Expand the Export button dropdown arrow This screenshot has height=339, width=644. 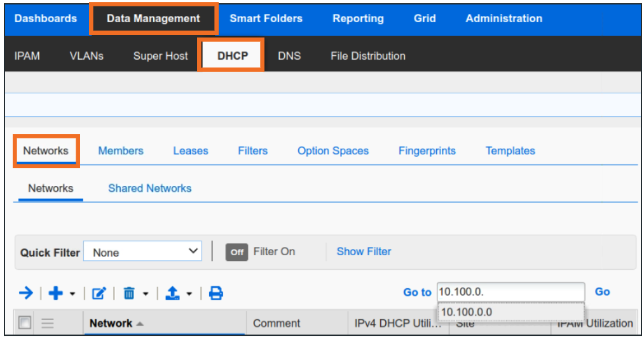189,293
